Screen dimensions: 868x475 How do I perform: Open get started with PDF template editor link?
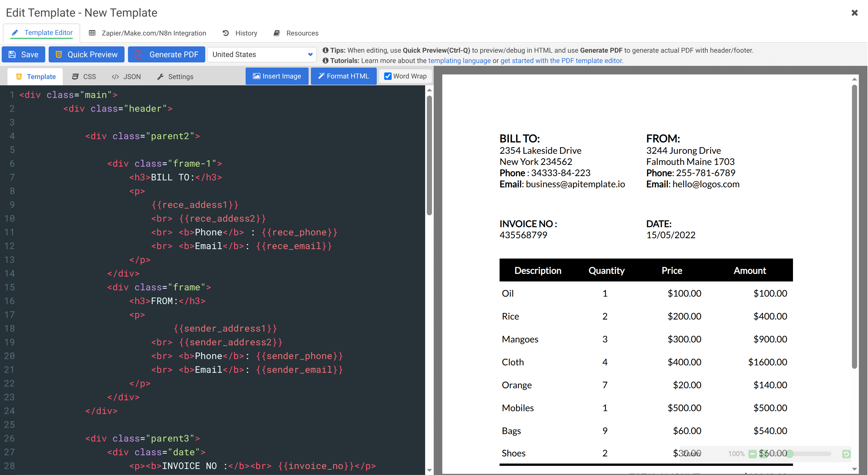561,61
